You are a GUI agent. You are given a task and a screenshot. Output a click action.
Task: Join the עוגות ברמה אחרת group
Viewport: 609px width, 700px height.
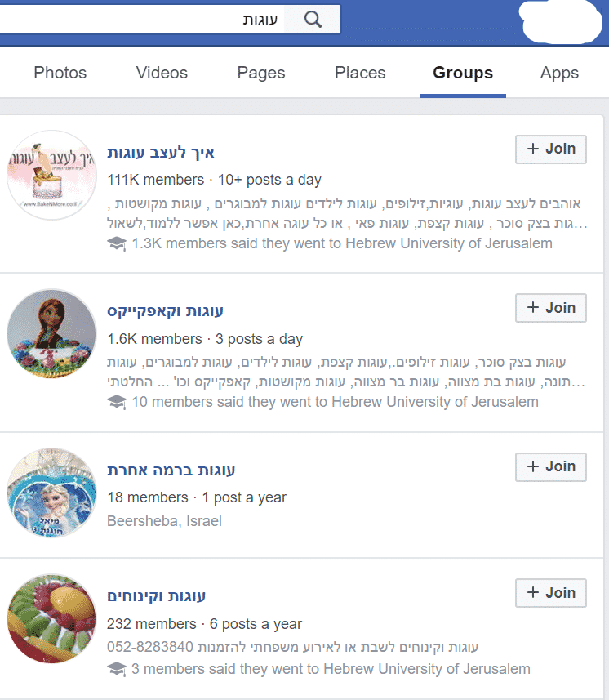point(551,467)
